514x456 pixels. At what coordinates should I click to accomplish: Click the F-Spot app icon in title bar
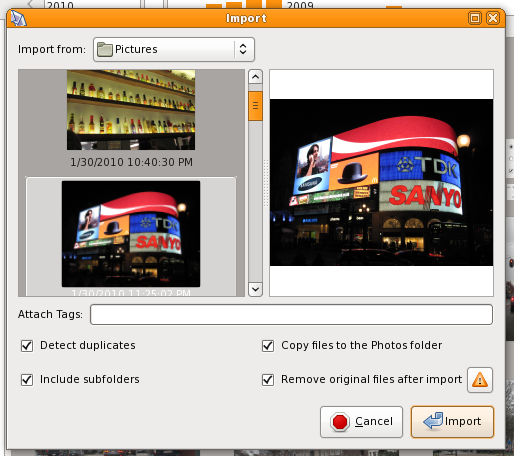[x=18, y=18]
